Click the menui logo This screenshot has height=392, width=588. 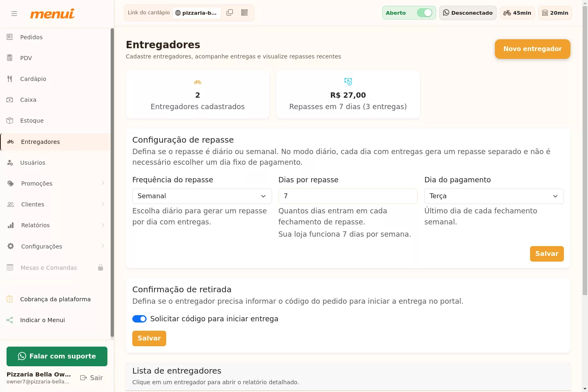click(52, 13)
